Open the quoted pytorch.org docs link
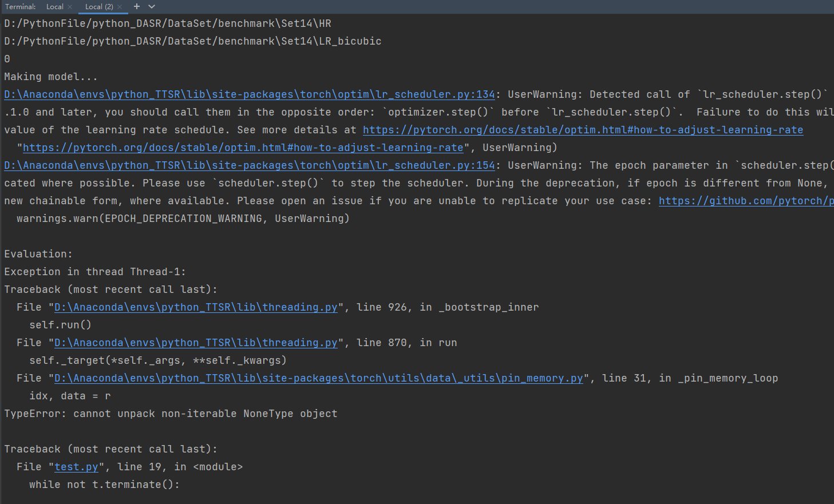This screenshot has width=834, height=504. pos(243,148)
